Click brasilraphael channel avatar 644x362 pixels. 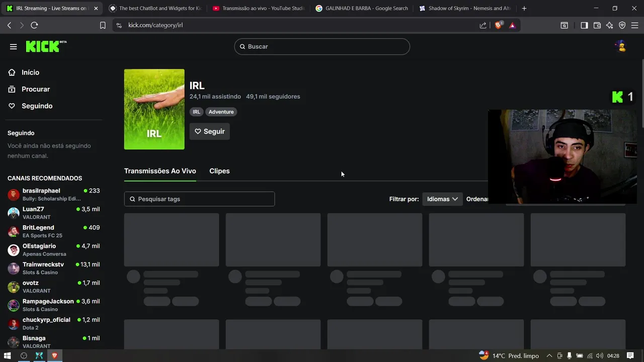14,195
